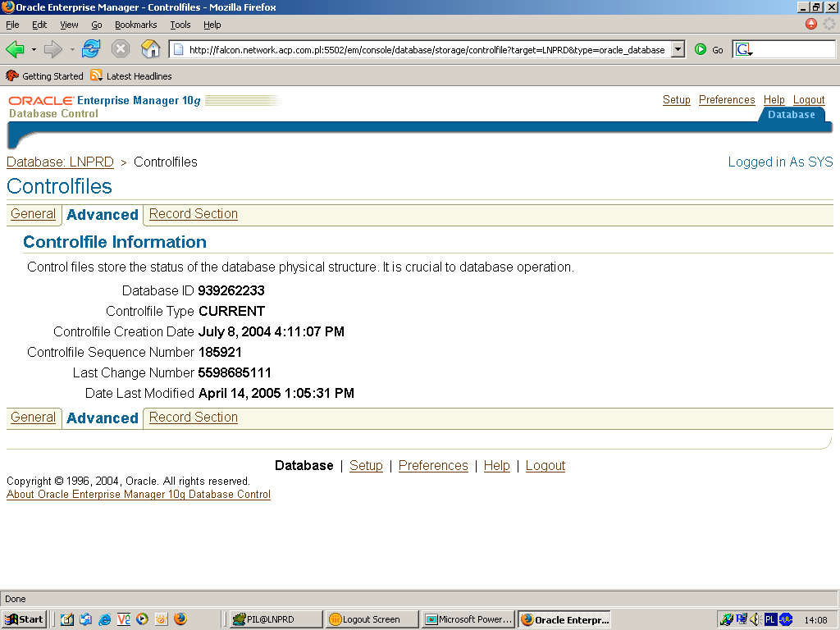The height and width of the screenshot is (630, 840).
Task: Open the Latest Headlines feed bookmark
Action: click(x=131, y=76)
